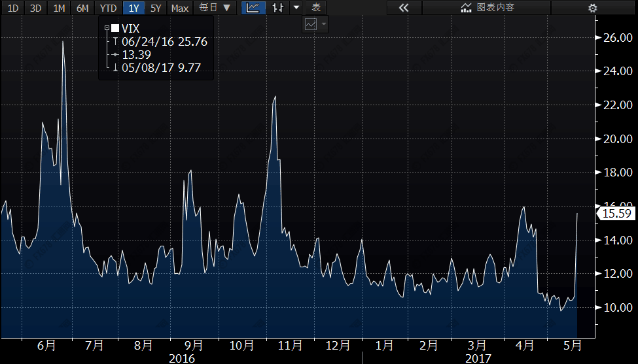This screenshot has width=638, height=364.
Task: Click the 14.00 axis label
Action: [x=618, y=240]
